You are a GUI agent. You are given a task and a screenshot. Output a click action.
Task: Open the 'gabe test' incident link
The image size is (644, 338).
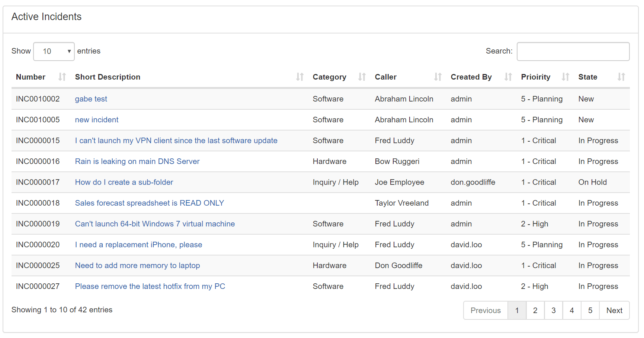[x=91, y=99]
